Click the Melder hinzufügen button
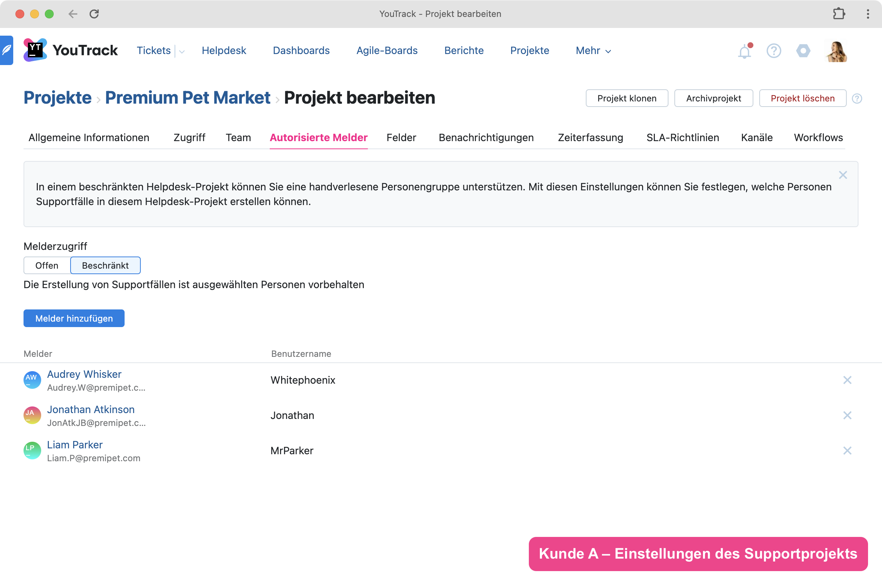This screenshot has height=588, width=882. coord(74,318)
